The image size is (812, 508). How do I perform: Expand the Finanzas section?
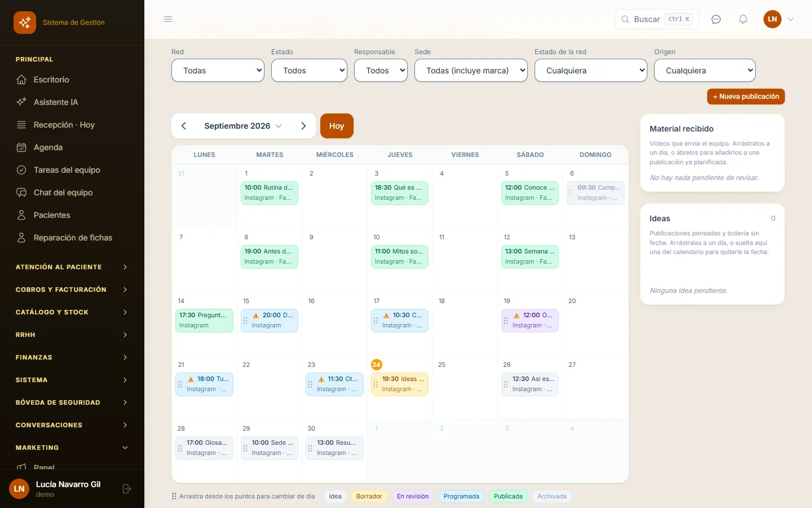72,357
